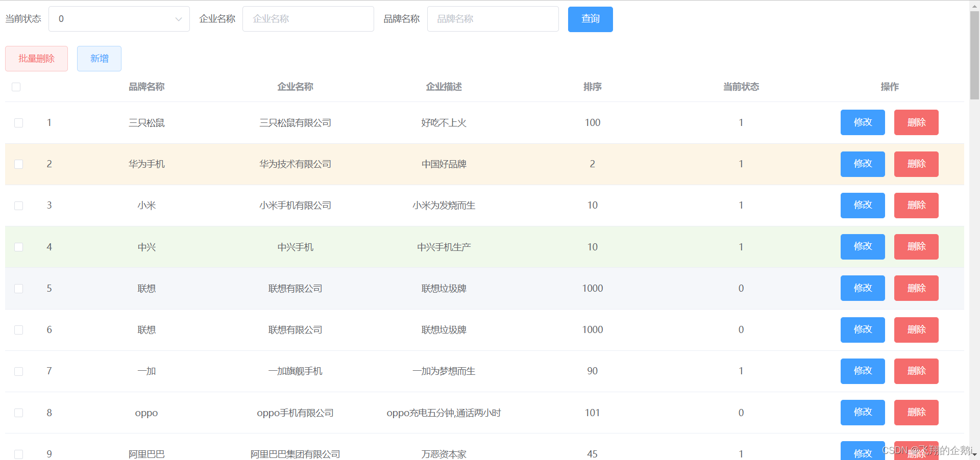Click 修改 for row 5 联想

[x=863, y=288]
